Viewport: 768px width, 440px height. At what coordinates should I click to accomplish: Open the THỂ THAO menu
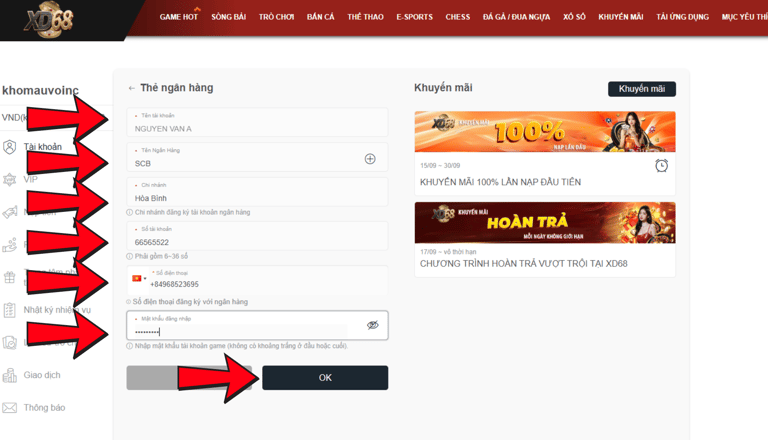[x=365, y=17]
